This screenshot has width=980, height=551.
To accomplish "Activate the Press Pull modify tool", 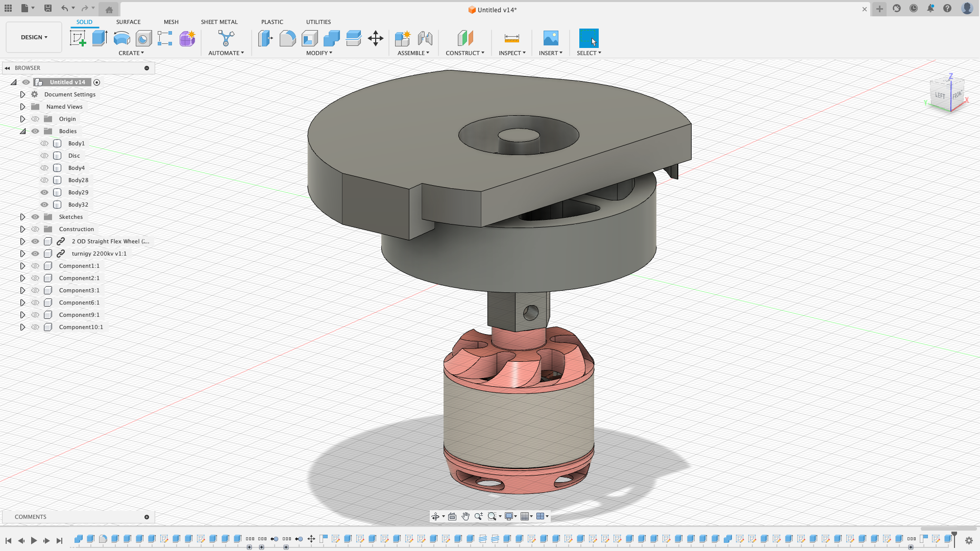I will tap(265, 38).
